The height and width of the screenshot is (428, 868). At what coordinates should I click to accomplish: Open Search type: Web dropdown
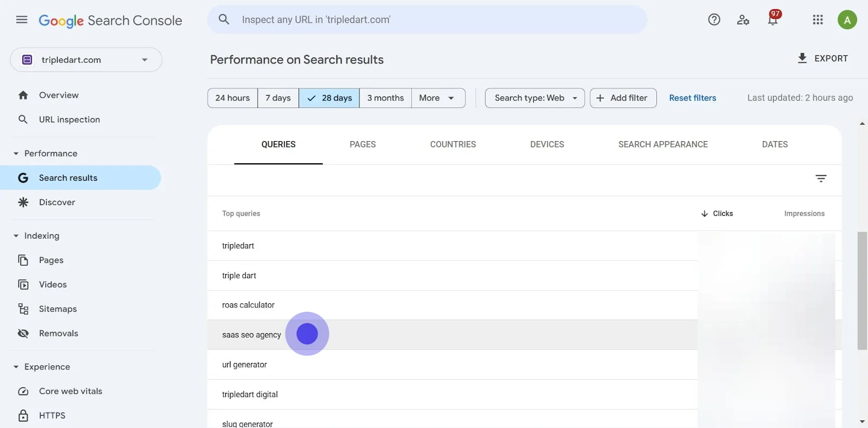point(535,98)
